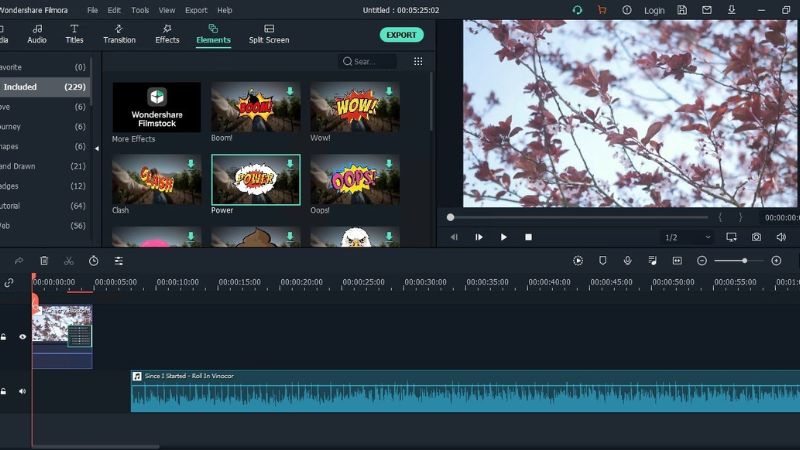Open the More Effects Filmstock thumbnail
Viewport: 800px width, 450px height.
click(x=157, y=107)
